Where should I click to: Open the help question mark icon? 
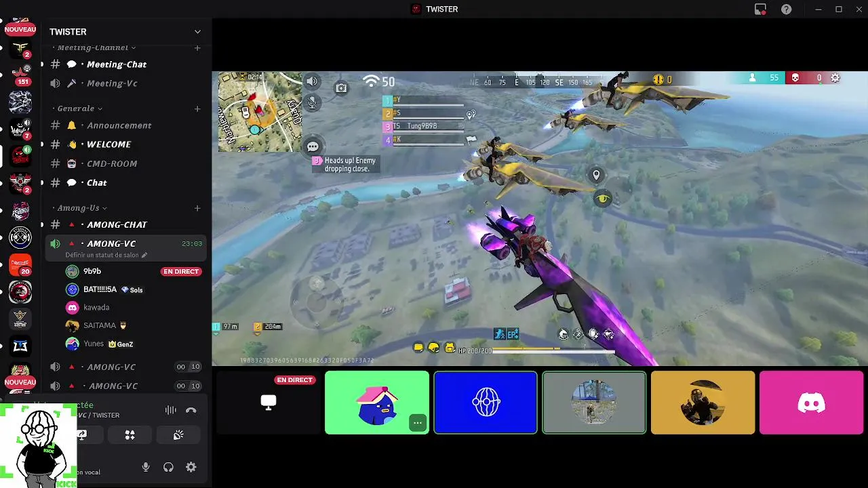pos(786,9)
